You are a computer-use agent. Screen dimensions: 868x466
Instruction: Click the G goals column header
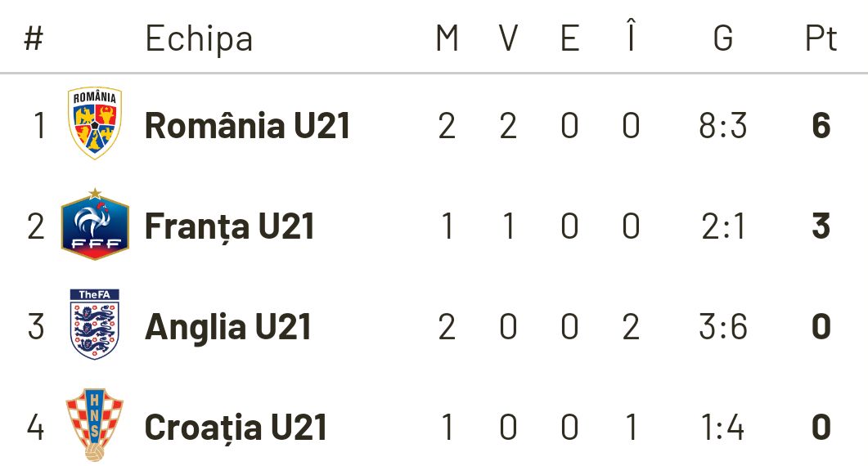click(723, 38)
